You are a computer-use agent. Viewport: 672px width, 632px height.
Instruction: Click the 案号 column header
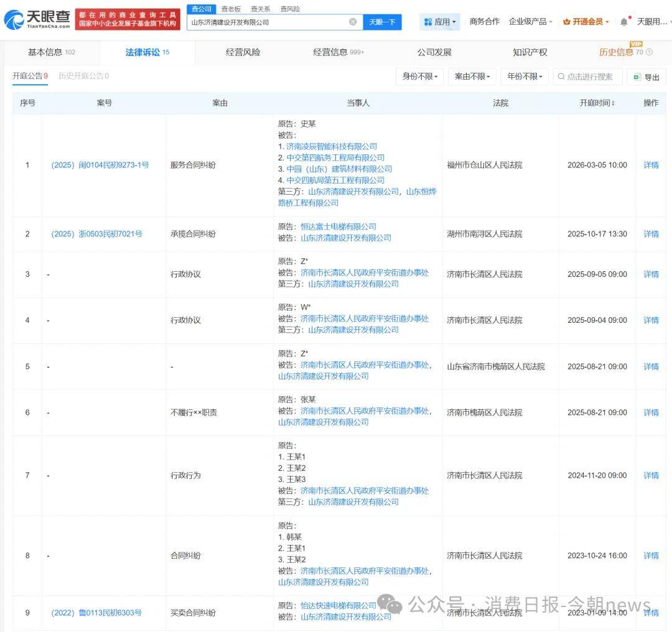coord(104,103)
